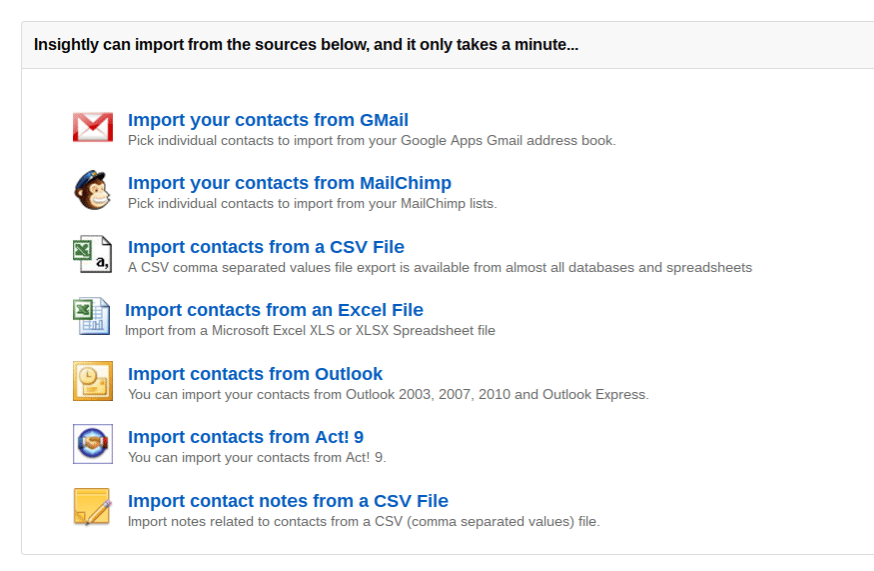Click the red GMail envelope icon
The height and width of the screenshot is (571, 874).
tap(93, 127)
